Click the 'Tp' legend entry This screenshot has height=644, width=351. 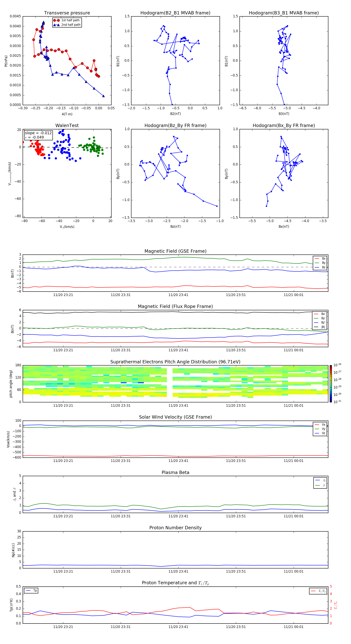(x=31, y=591)
